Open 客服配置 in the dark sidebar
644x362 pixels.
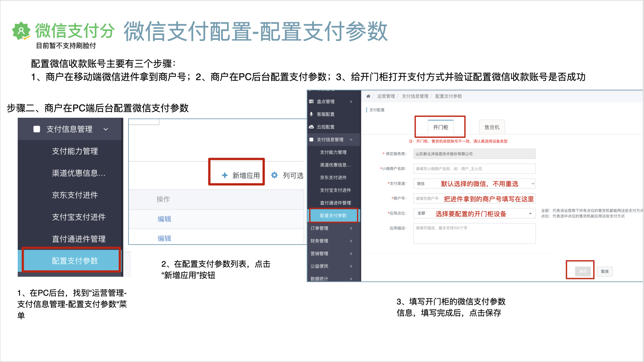coord(326,114)
